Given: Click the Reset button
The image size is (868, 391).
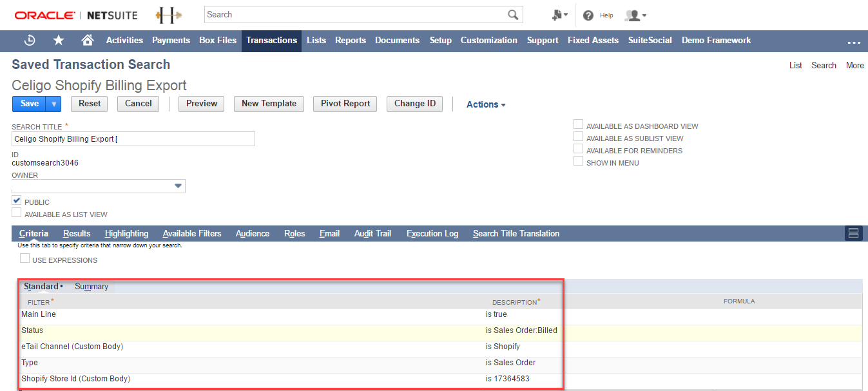Looking at the screenshot, I should (x=90, y=104).
